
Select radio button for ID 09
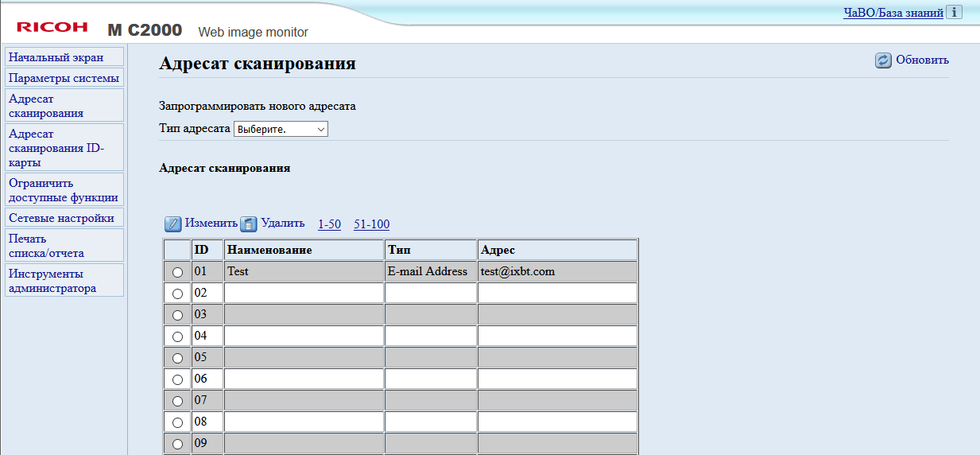click(x=177, y=444)
